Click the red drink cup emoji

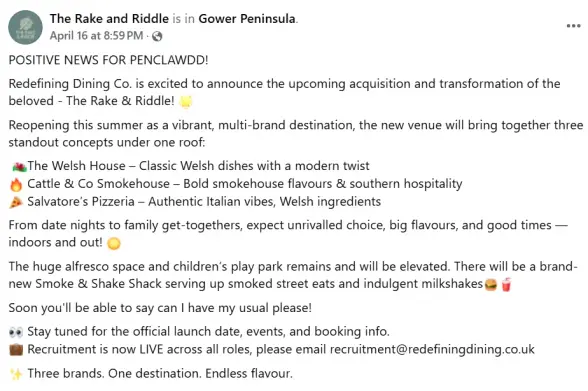click(506, 285)
